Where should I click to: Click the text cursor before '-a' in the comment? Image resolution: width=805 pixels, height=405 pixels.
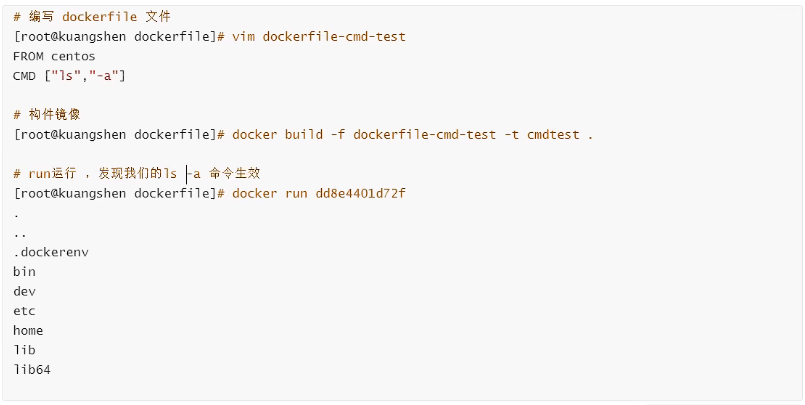(187, 174)
